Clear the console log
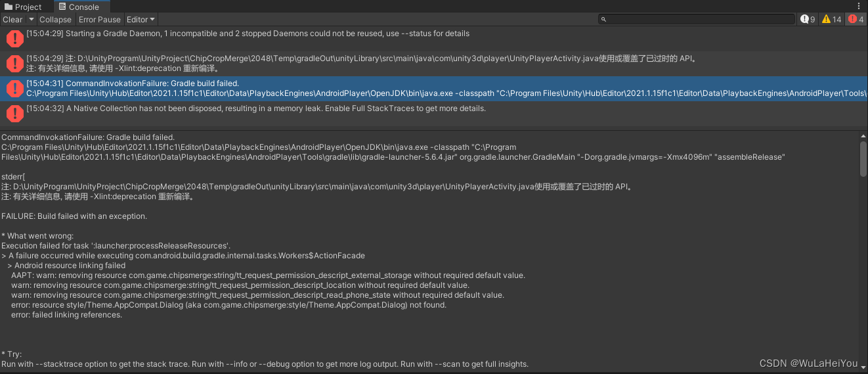Image resolution: width=868 pixels, height=374 pixels. tap(12, 20)
